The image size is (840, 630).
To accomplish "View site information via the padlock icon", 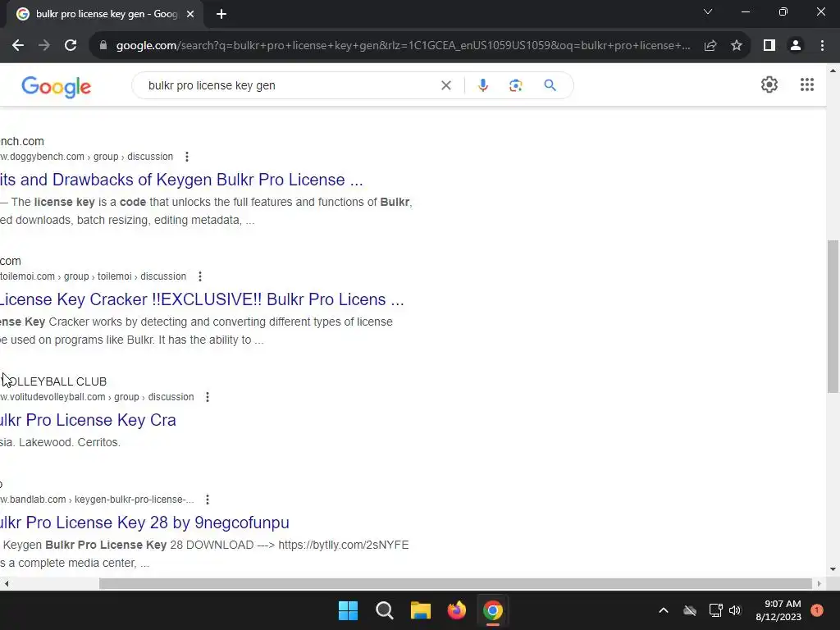I will (x=103, y=46).
